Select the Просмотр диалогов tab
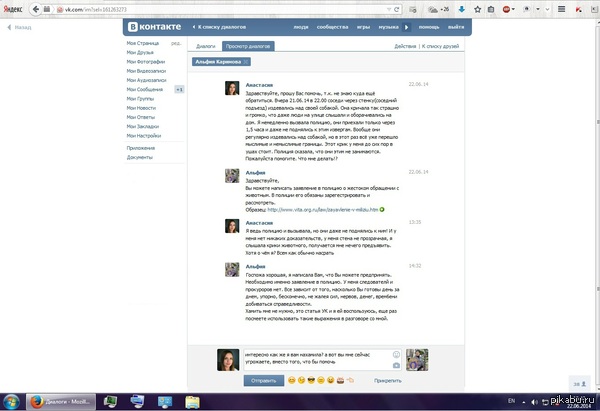The height and width of the screenshot is (411, 600). 248,46
